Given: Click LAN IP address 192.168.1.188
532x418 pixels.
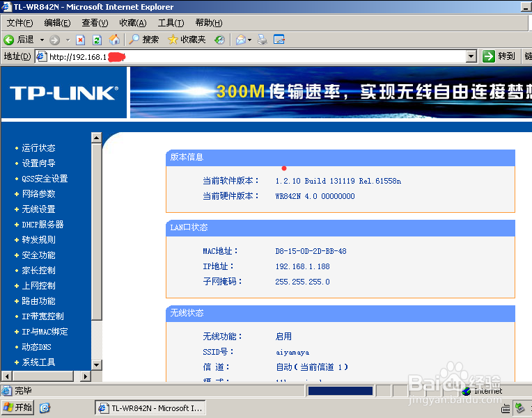Looking at the screenshot, I should (302, 266).
